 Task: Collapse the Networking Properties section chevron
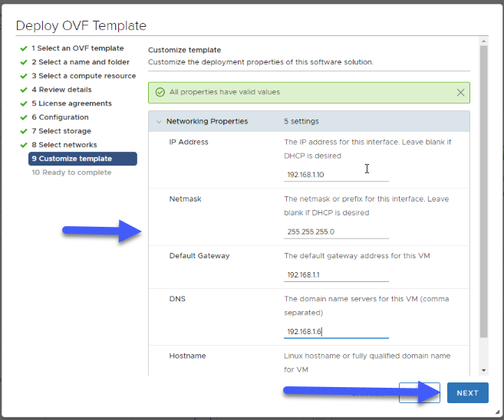(159, 122)
